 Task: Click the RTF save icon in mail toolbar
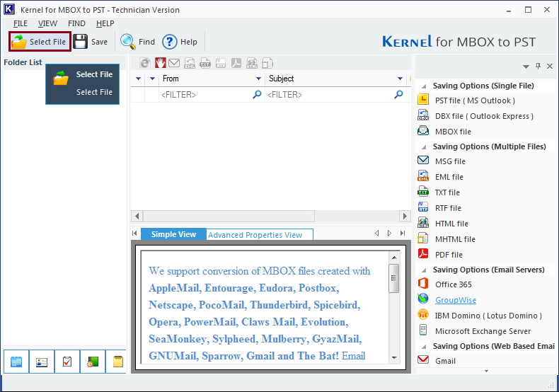221,63
